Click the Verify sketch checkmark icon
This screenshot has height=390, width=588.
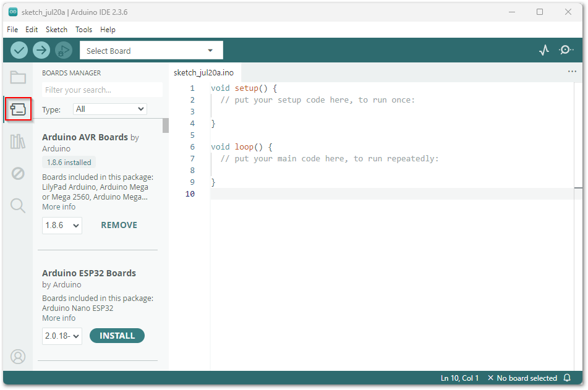(x=19, y=50)
